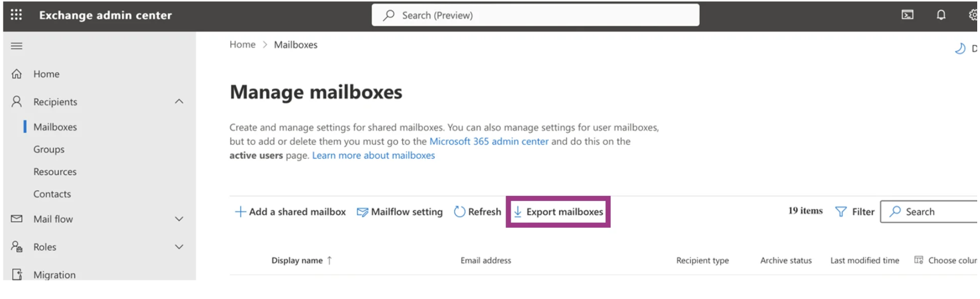This screenshot has height=299, width=980.
Task: Collapse the navigation with hamburger icon
Action: click(17, 46)
